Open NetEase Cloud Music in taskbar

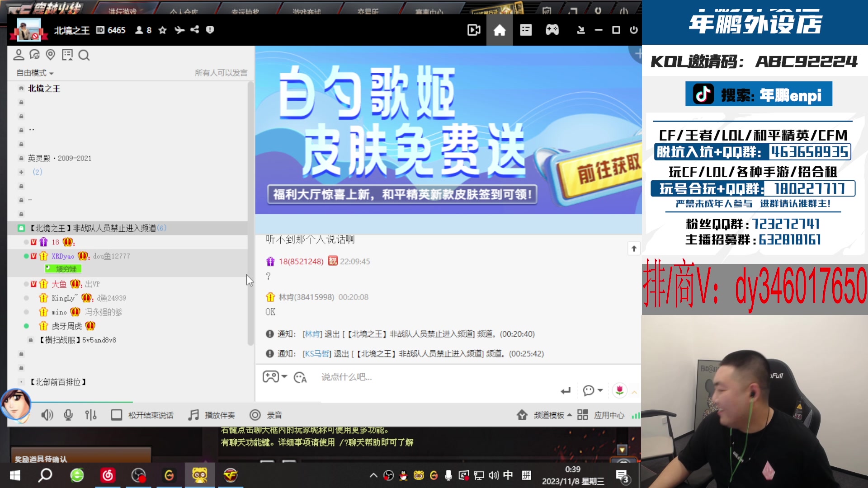coord(108,475)
